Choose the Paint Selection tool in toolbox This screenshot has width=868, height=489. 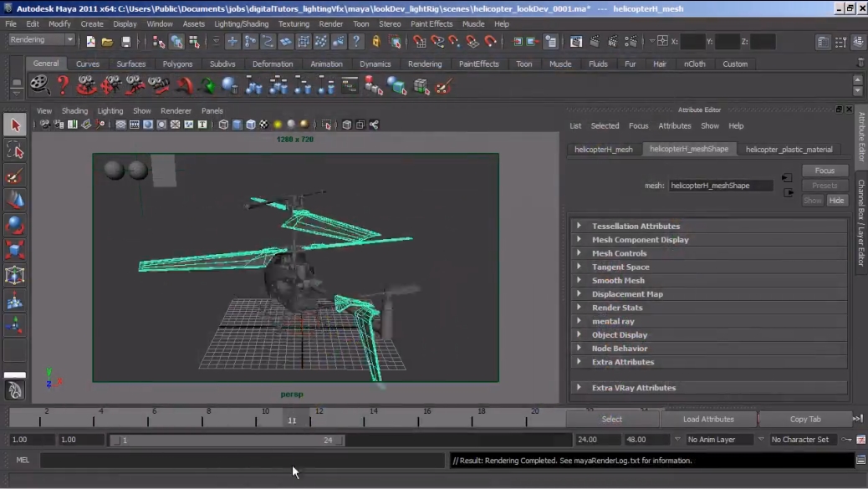pos(15,176)
